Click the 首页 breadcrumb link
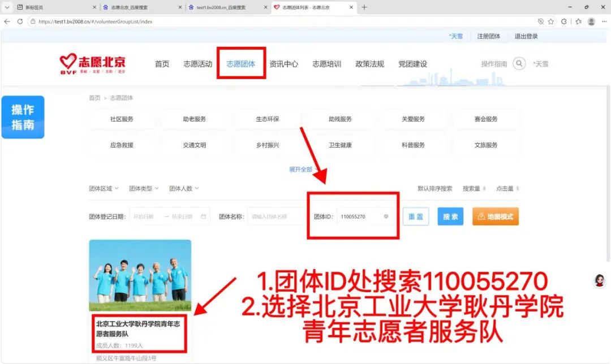611x364 pixels. (94, 98)
